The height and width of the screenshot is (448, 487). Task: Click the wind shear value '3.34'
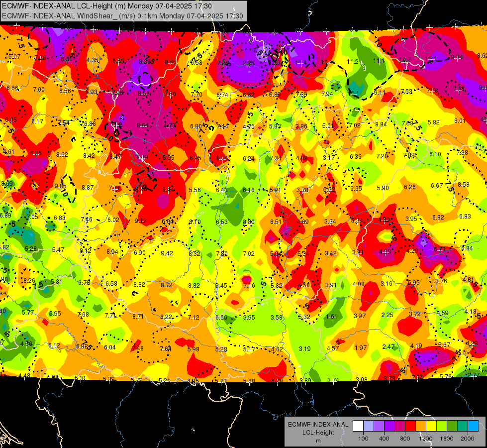tap(330, 222)
